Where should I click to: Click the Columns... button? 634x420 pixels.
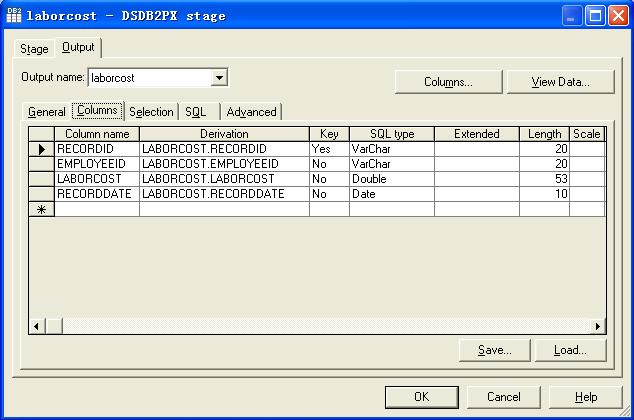448,82
